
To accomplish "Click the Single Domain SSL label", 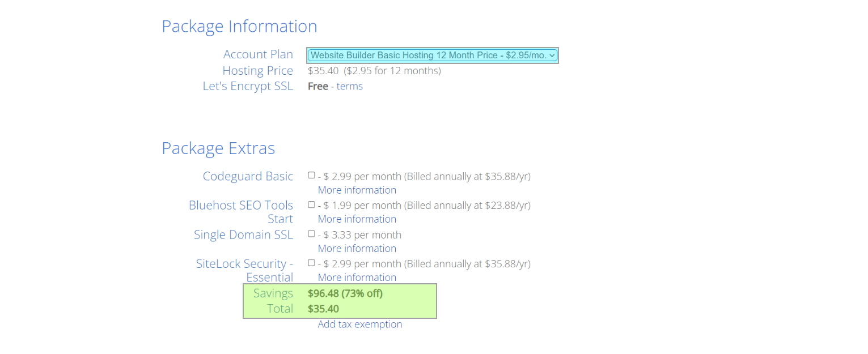I will pos(243,234).
